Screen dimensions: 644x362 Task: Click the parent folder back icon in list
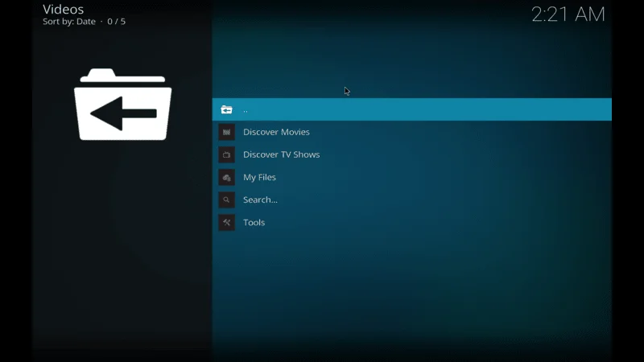[226, 109]
